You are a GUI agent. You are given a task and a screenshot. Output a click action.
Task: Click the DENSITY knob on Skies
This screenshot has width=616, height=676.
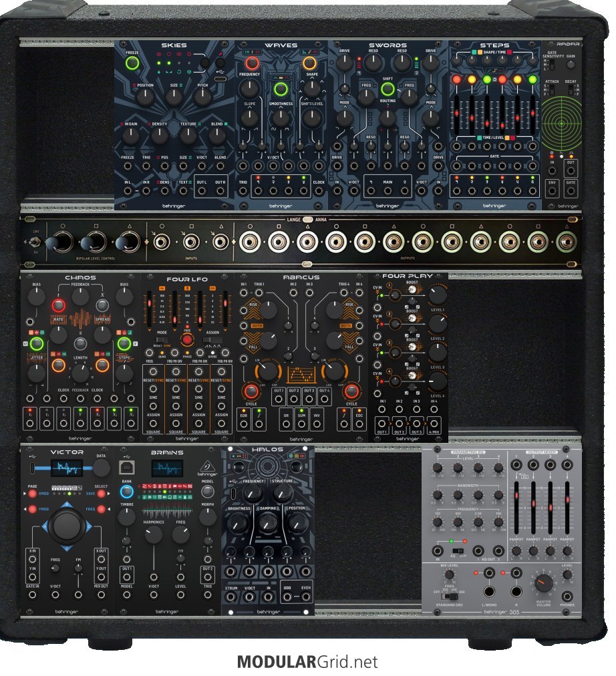[160, 136]
